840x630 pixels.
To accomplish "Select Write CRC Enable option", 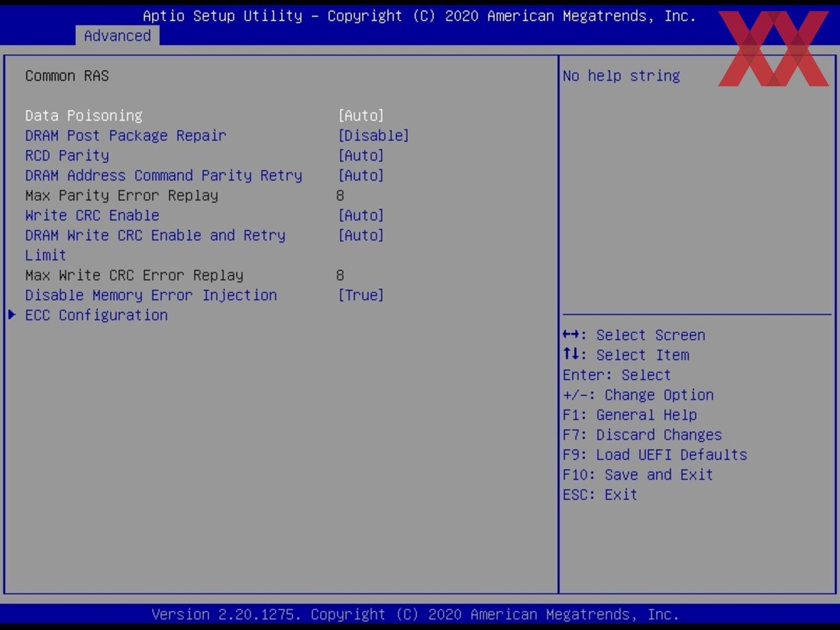I will [x=93, y=215].
